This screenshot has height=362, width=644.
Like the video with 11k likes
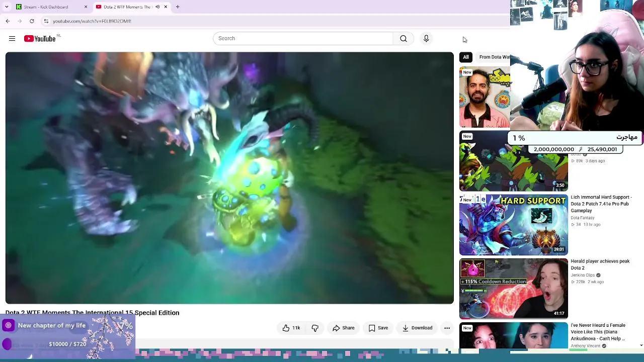click(x=291, y=328)
